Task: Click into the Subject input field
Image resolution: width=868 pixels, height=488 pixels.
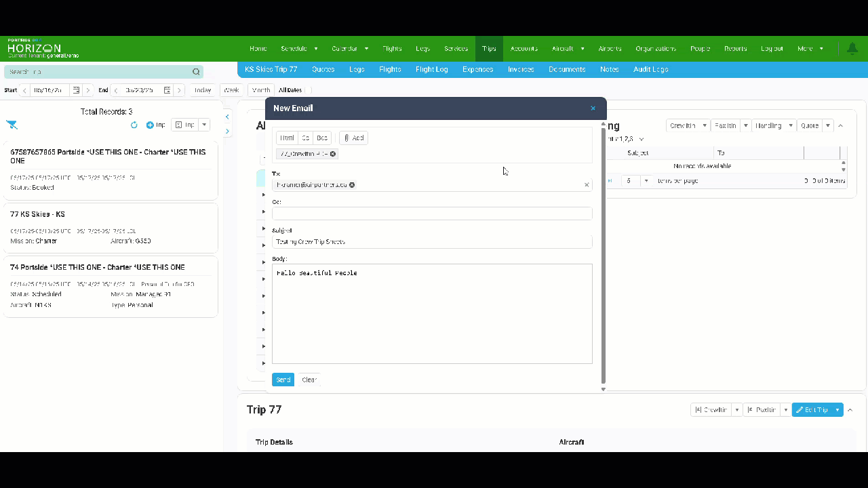Action: pos(431,242)
